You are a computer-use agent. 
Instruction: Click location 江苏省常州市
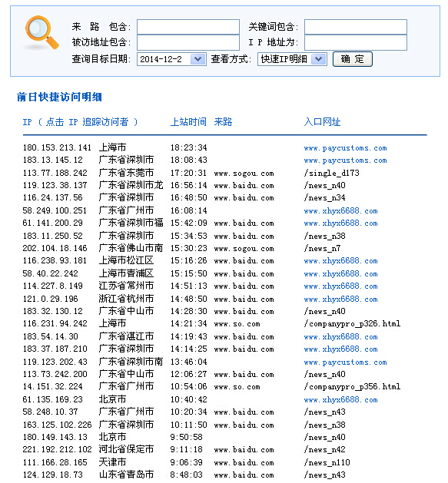point(126,286)
